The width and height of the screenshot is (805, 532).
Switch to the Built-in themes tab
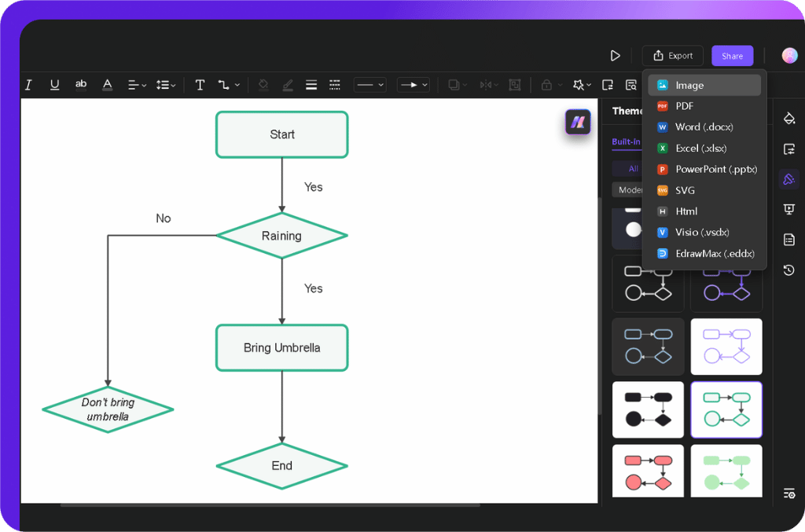pos(627,141)
